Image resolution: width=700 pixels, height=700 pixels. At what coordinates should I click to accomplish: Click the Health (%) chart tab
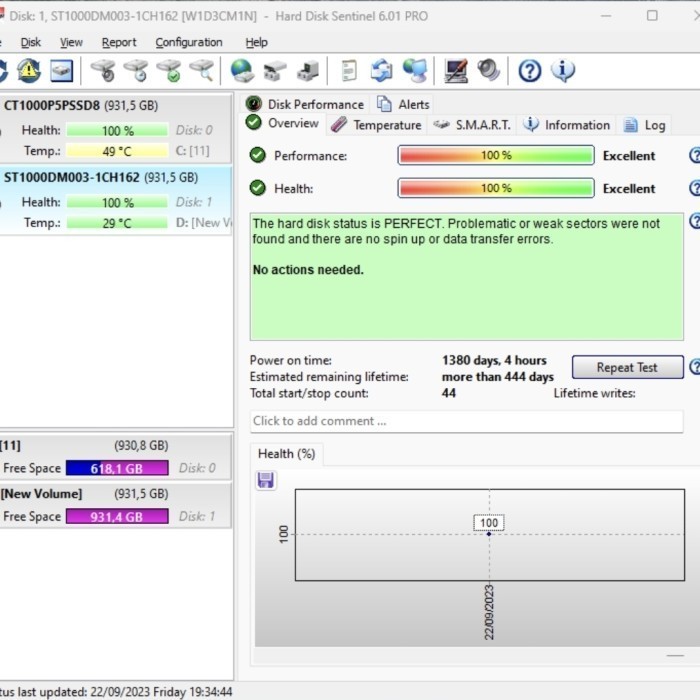pyautogui.click(x=286, y=454)
